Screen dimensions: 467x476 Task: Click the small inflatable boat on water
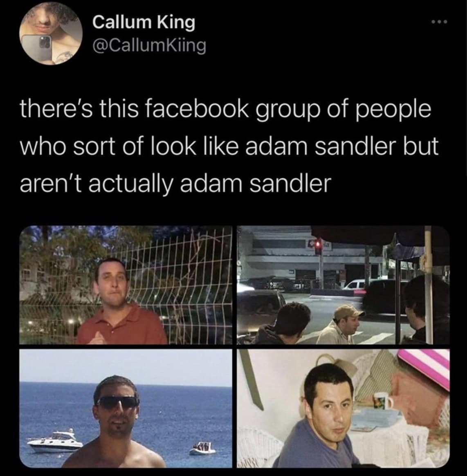[x=202, y=449]
